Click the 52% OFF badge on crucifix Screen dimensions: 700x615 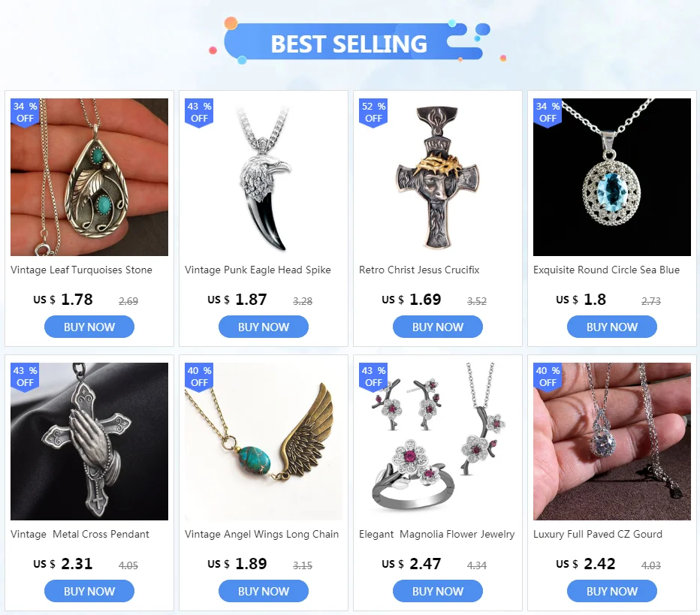click(373, 113)
